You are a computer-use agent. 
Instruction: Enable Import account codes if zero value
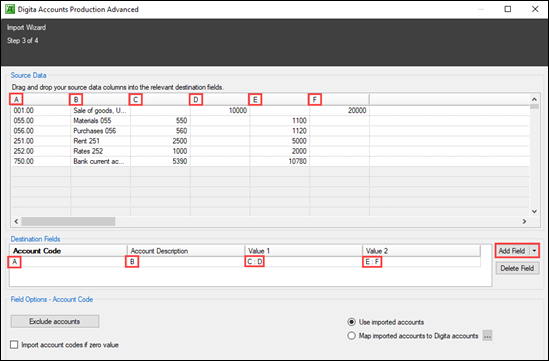pyautogui.click(x=14, y=345)
